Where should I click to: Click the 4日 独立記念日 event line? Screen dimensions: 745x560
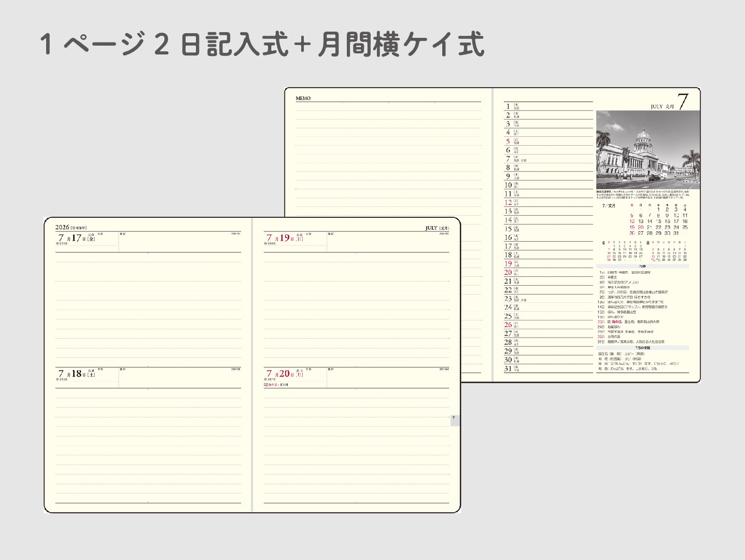coord(618,282)
